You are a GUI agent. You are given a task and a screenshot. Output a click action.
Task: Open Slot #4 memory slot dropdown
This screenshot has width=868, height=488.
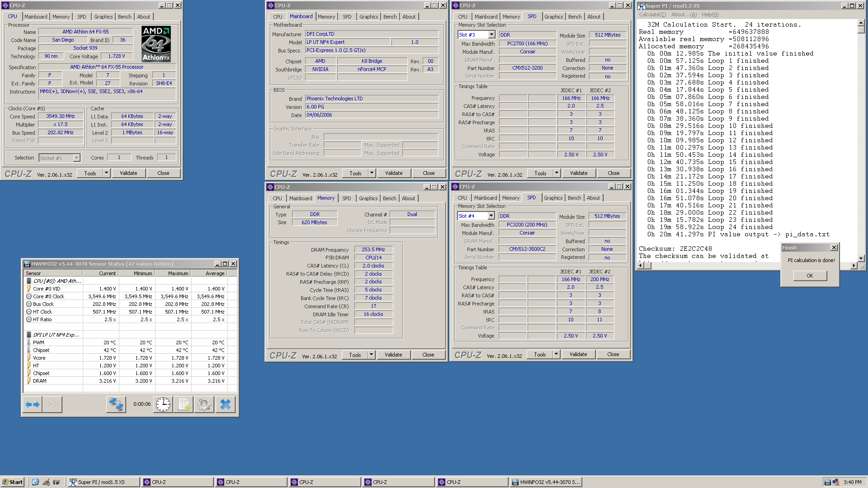[491, 216]
